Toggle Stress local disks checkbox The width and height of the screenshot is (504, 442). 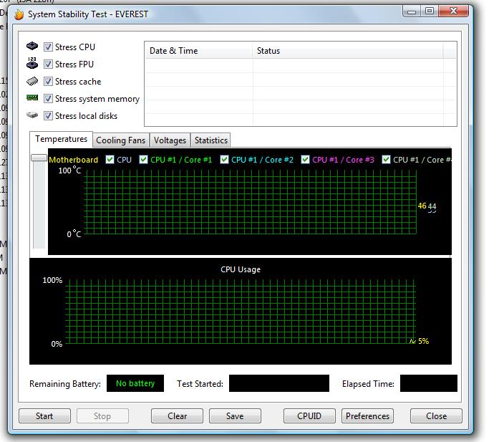[x=48, y=116]
